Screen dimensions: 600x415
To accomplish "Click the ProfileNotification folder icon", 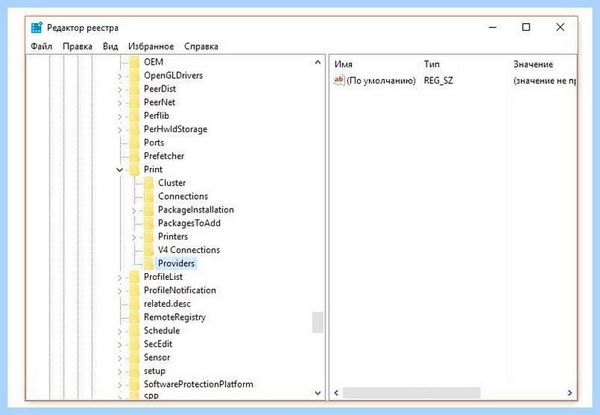I will pos(134,290).
